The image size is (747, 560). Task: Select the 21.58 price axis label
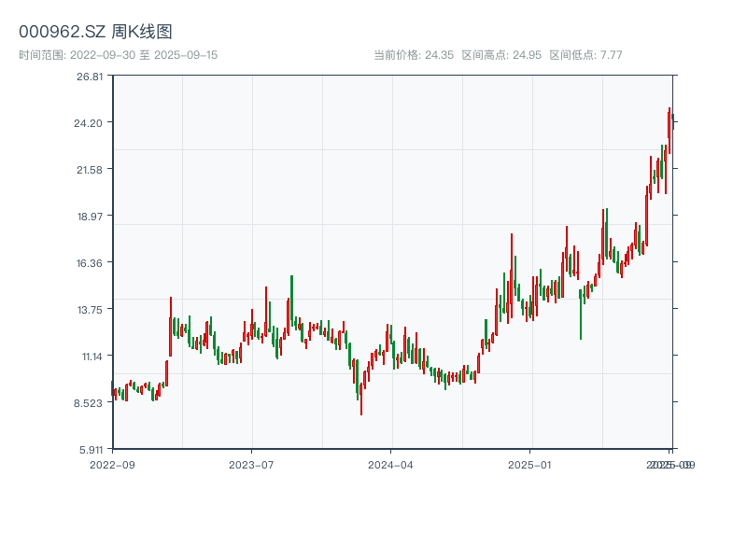90,170
